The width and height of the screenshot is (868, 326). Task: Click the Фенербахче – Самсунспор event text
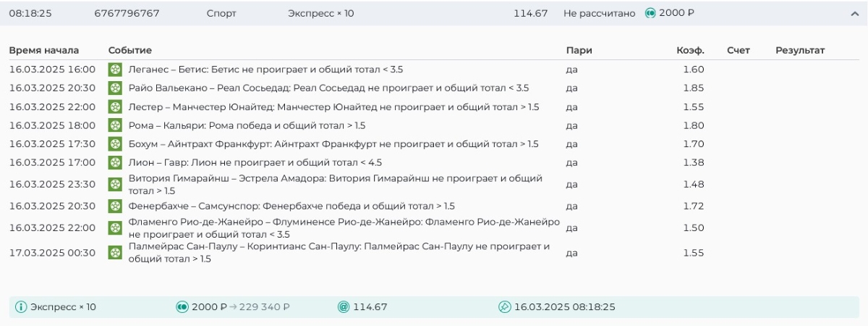(x=292, y=206)
